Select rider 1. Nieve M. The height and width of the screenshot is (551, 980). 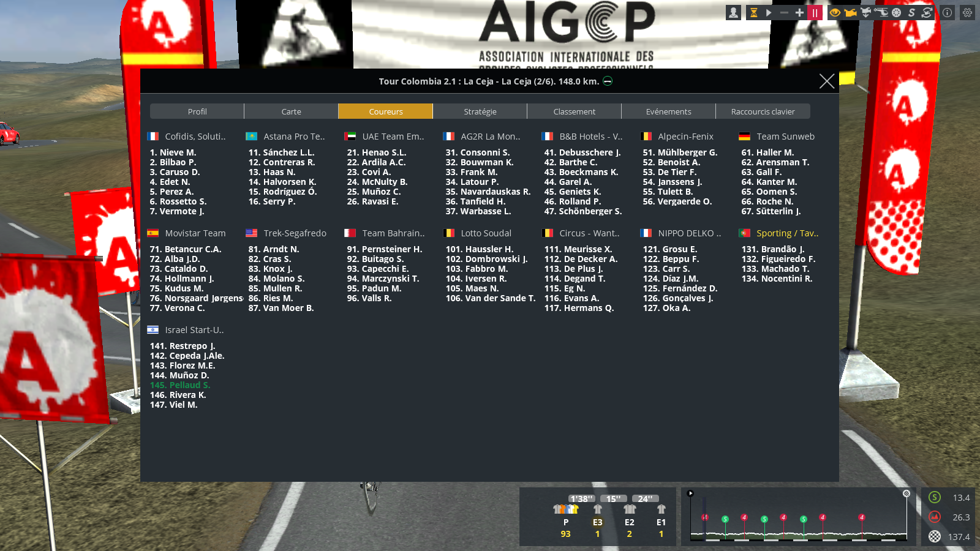[x=173, y=152]
